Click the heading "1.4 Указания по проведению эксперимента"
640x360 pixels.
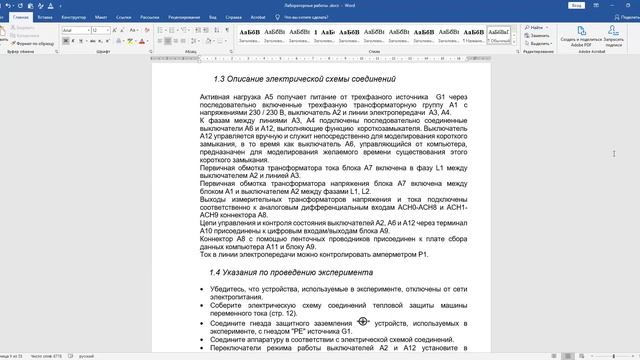(x=291, y=272)
